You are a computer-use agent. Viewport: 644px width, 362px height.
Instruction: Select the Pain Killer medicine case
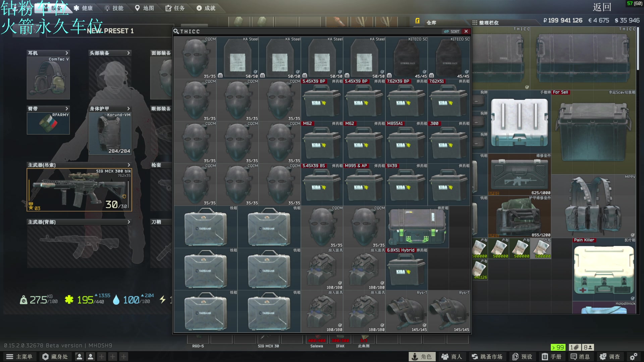tap(604, 269)
